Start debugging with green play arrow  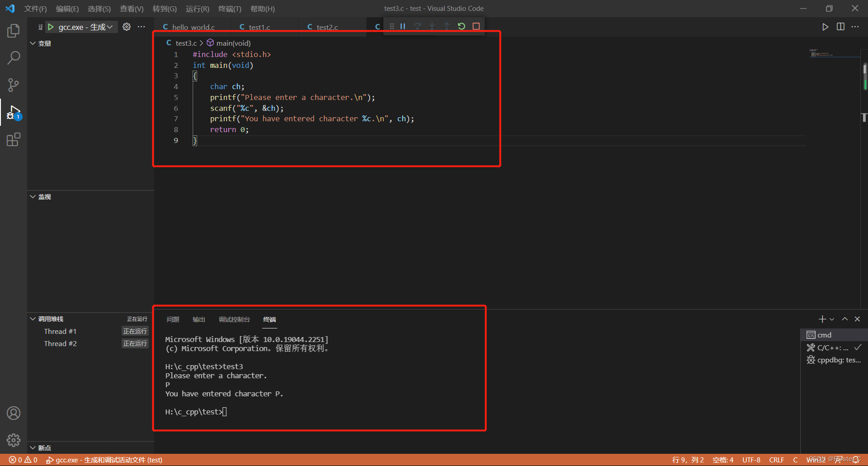(51, 27)
